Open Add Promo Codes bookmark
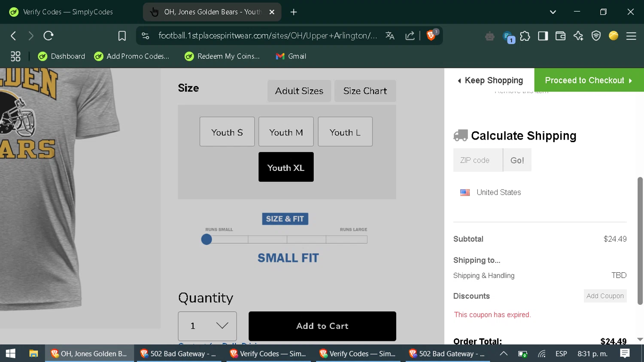 [x=132, y=56]
